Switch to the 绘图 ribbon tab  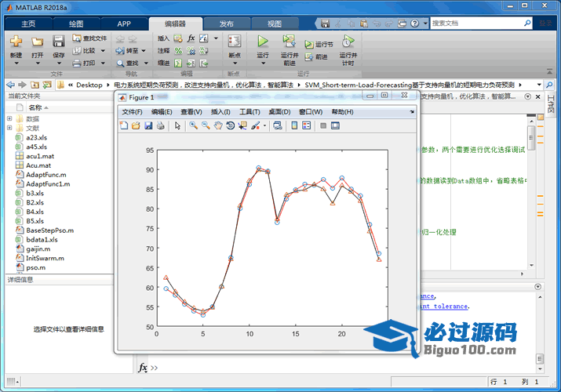tap(76, 24)
